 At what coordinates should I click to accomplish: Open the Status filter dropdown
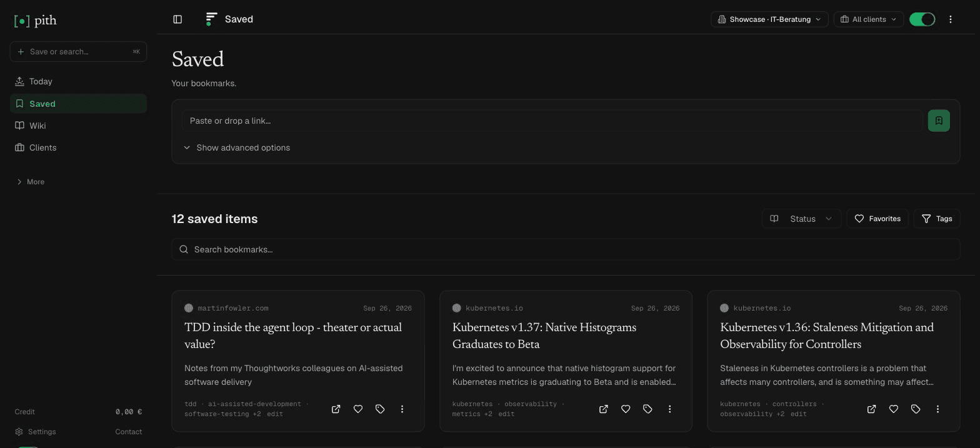coord(801,219)
